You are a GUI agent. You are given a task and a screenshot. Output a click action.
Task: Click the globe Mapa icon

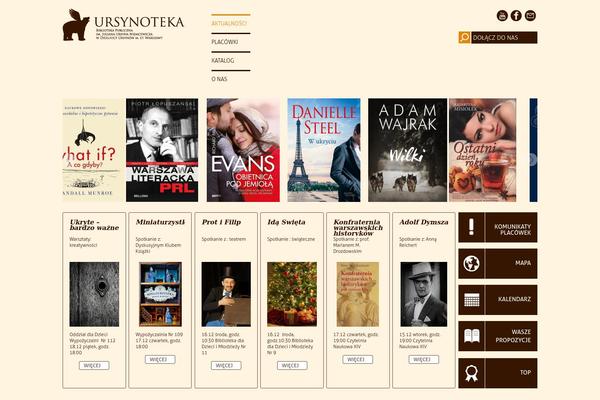pyautogui.click(x=471, y=263)
